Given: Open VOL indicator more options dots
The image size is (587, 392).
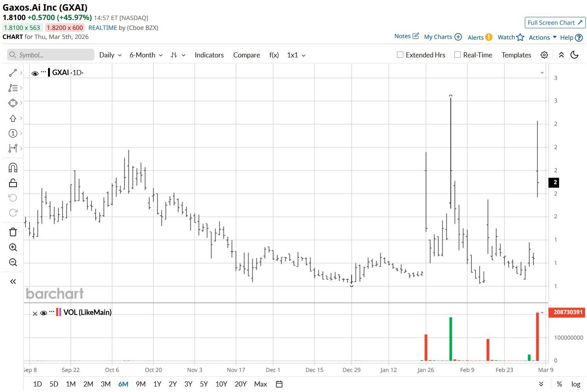Looking at the screenshot, I should click(52, 312).
